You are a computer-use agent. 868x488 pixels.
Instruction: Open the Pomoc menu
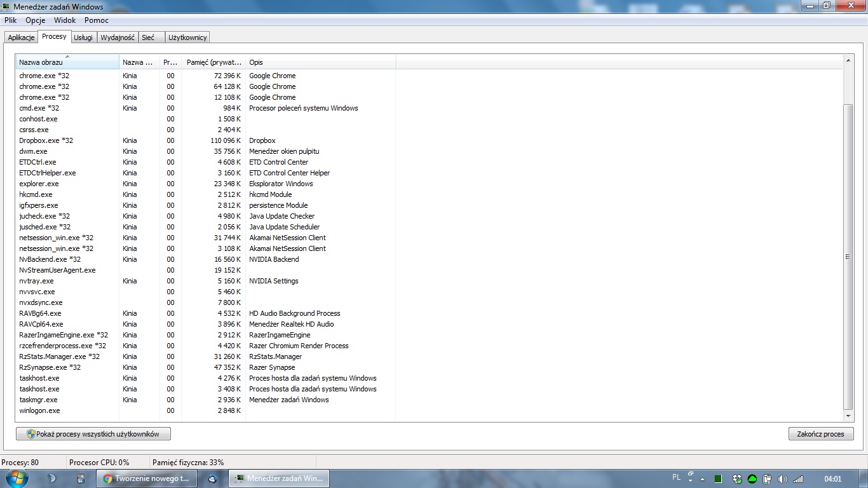coord(97,20)
